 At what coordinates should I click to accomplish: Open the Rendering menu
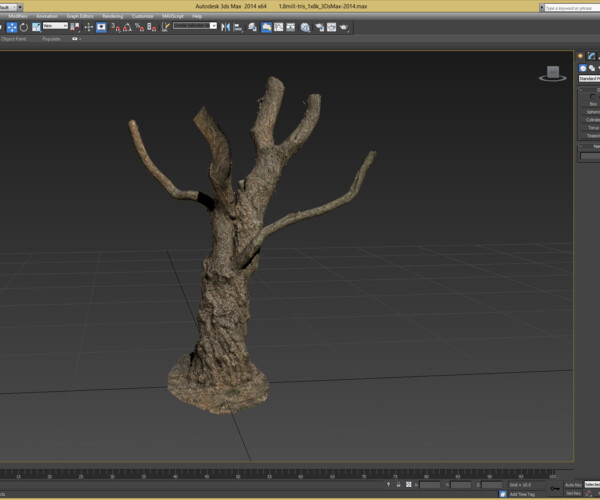113,16
